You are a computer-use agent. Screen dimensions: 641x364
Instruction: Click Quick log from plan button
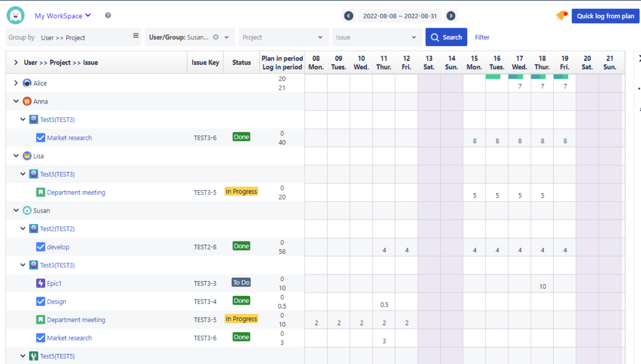click(x=605, y=16)
